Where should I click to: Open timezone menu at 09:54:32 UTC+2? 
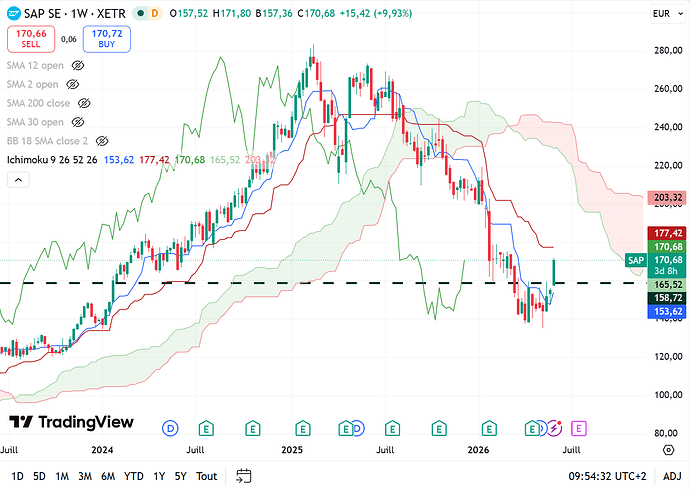pyautogui.click(x=607, y=476)
